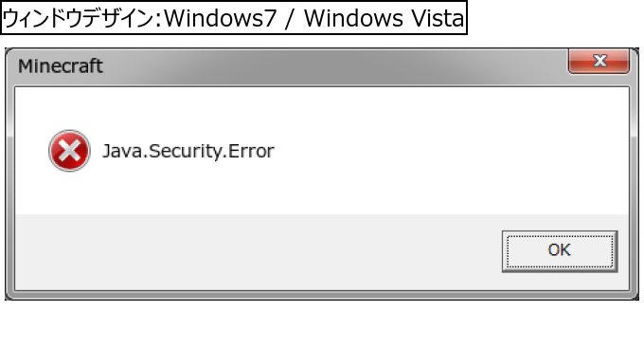Select the Java.Security.Error message text

(x=188, y=152)
